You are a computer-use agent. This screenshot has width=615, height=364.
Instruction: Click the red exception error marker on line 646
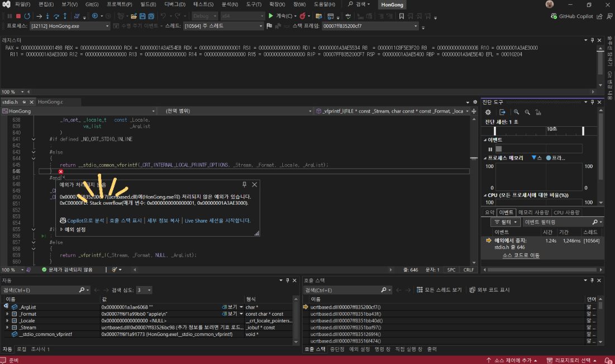[60, 171]
